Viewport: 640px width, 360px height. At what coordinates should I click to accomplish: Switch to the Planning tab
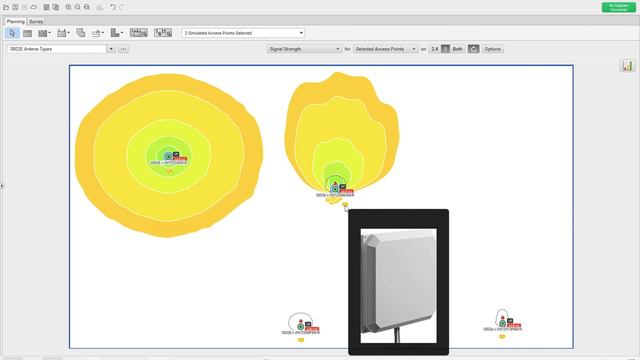pyautogui.click(x=16, y=21)
